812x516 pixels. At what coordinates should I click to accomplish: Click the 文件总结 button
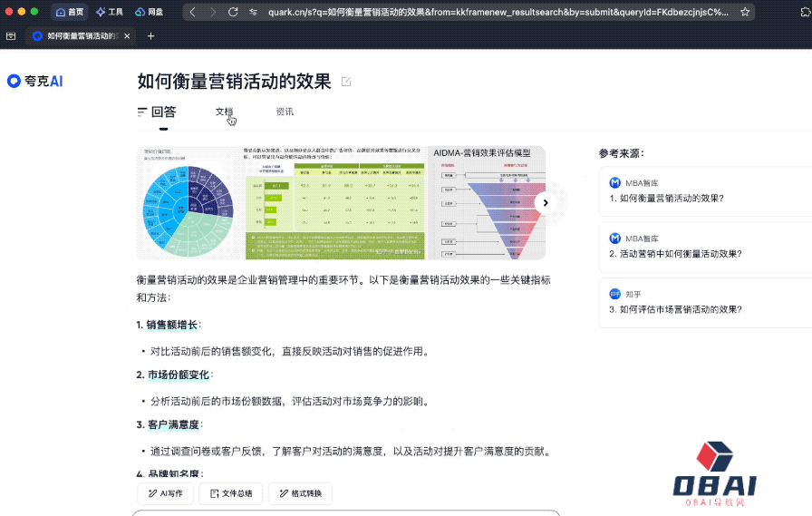231,493
